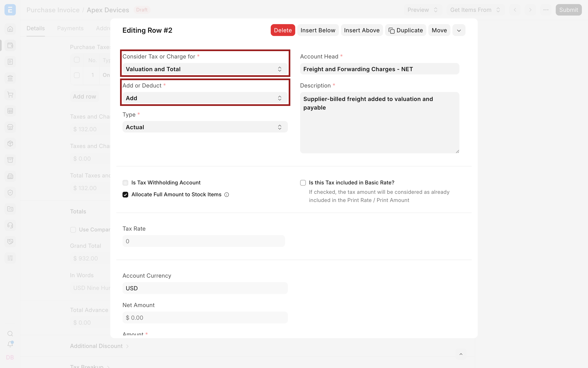Open the document list sidebar icon
Image resolution: width=588 pixels, height=368 pixels.
tap(10, 62)
